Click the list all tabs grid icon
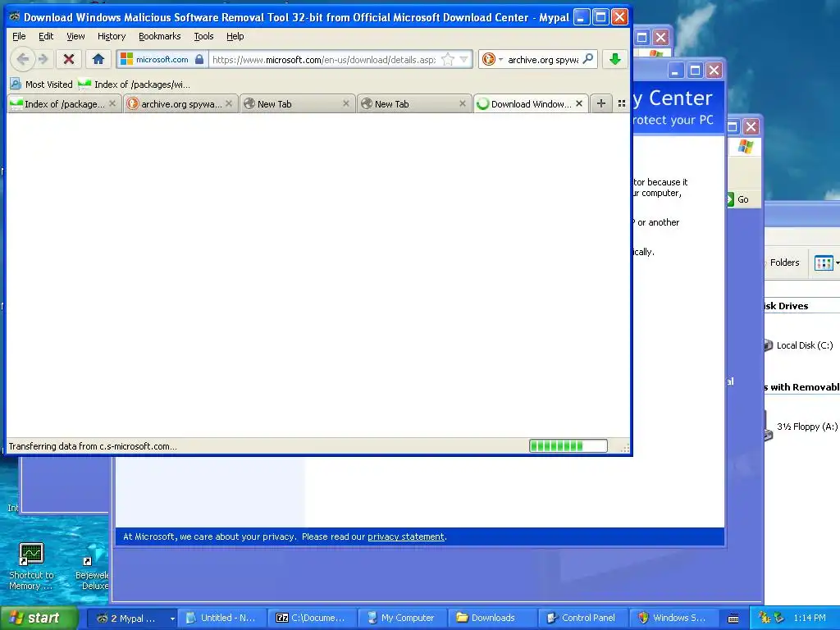 [x=622, y=103]
